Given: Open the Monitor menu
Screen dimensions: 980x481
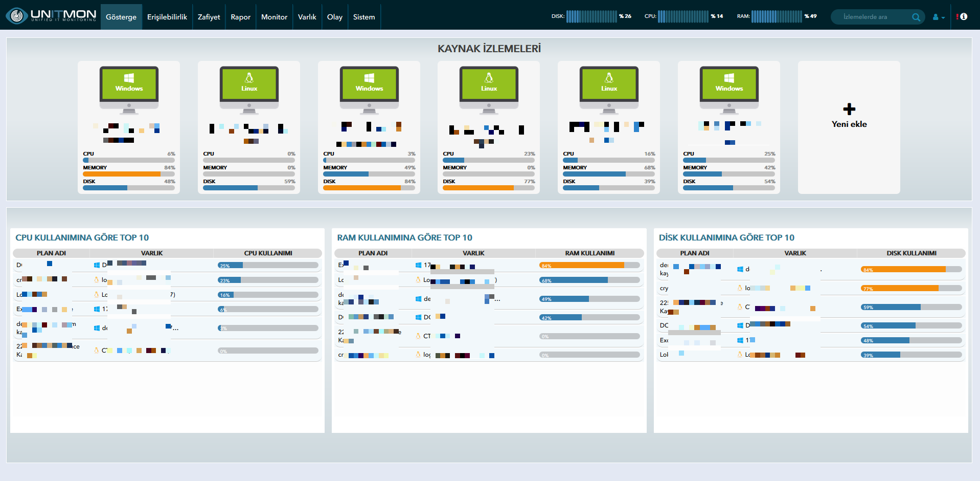Looking at the screenshot, I should tap(275, 17).
